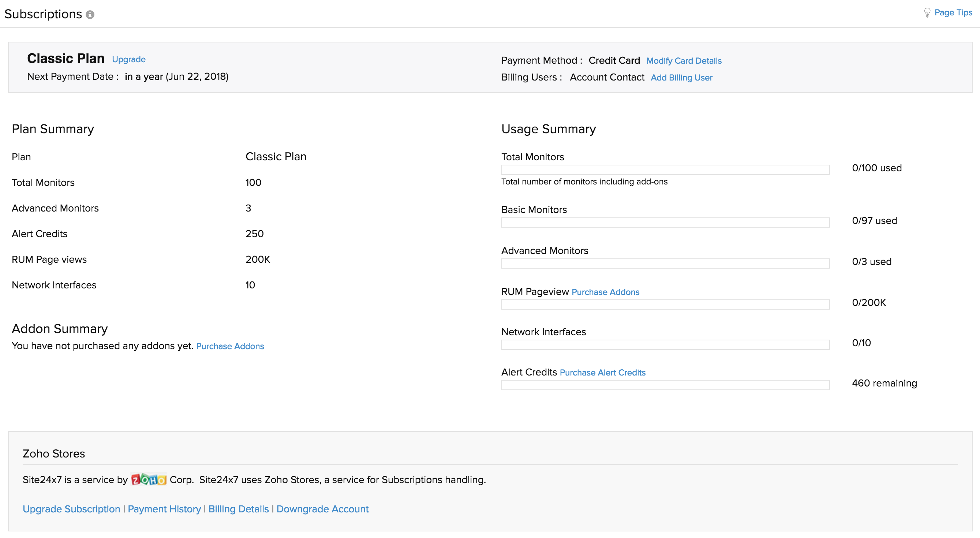The image size is (980, 538).
Task: Click Purchase Addons beside RUM Pageview
Action: coord(605,292)
